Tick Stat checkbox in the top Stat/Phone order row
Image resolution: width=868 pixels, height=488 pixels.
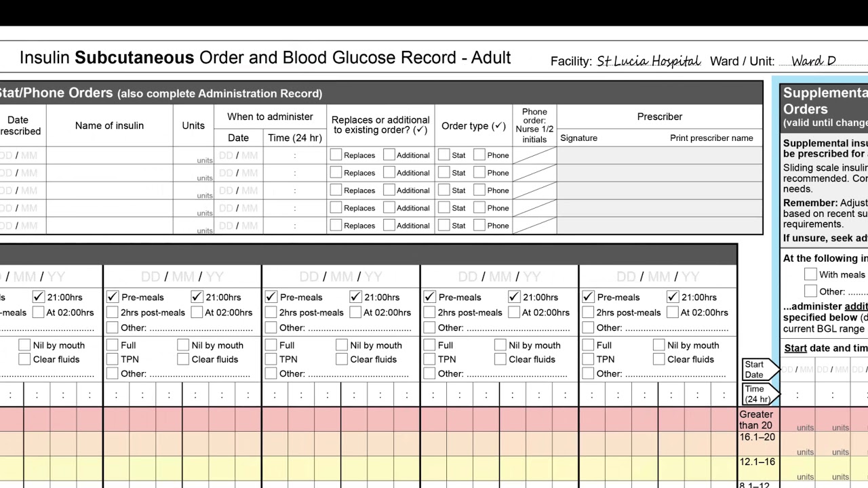[x=444, y=155]
